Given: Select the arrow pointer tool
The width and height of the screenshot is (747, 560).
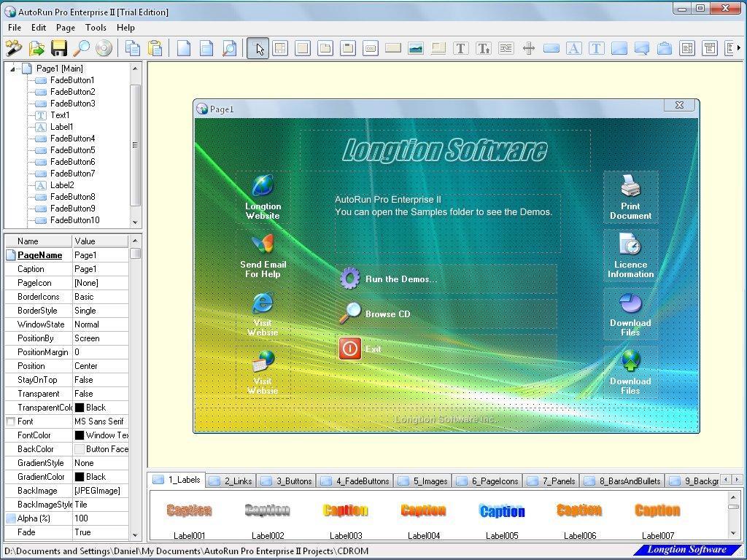Looking at the screenshot, I should click(x=258, y=48).
